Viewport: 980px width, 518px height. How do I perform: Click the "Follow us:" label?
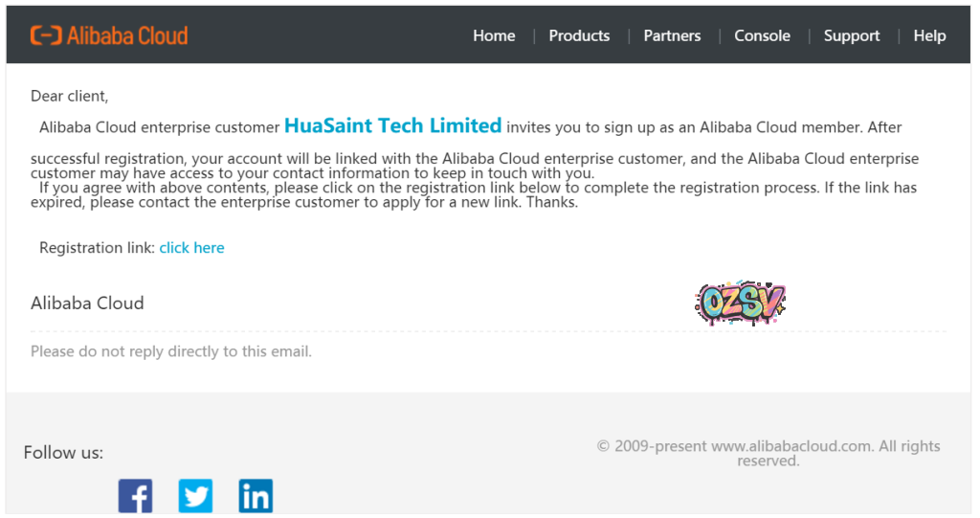(63, 452)
